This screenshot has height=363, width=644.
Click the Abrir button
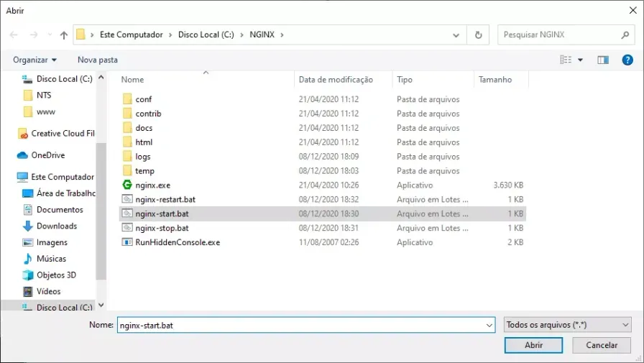tap(533, 345)
